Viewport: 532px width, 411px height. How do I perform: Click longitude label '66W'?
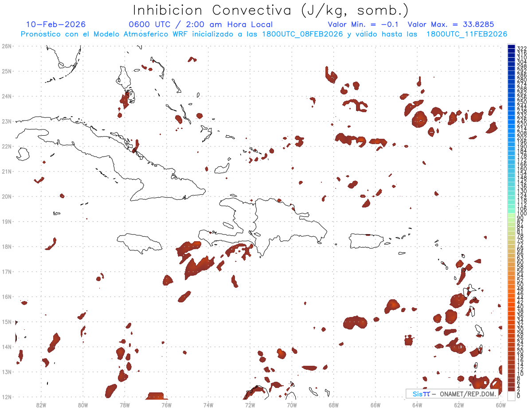click(376, 405)
